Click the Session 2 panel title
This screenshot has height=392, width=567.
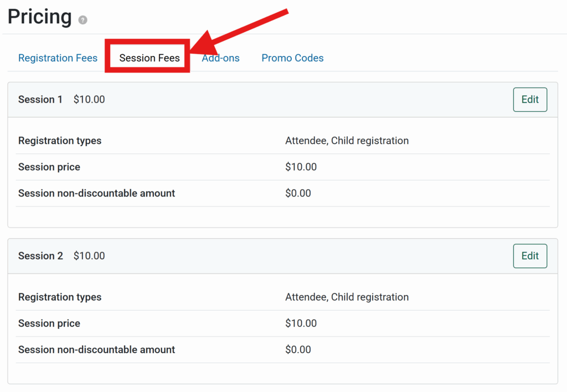(40, 256)
